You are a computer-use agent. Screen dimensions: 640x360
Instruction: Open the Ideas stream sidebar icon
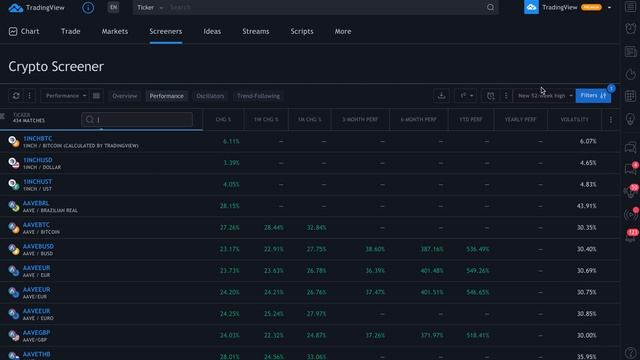click(x=631, y=191)
